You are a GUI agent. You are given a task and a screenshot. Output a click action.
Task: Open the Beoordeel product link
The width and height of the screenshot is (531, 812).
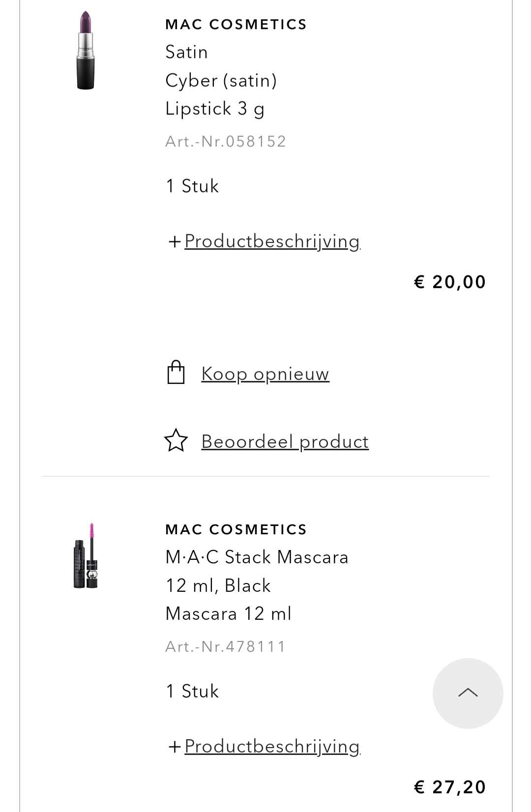285,442
